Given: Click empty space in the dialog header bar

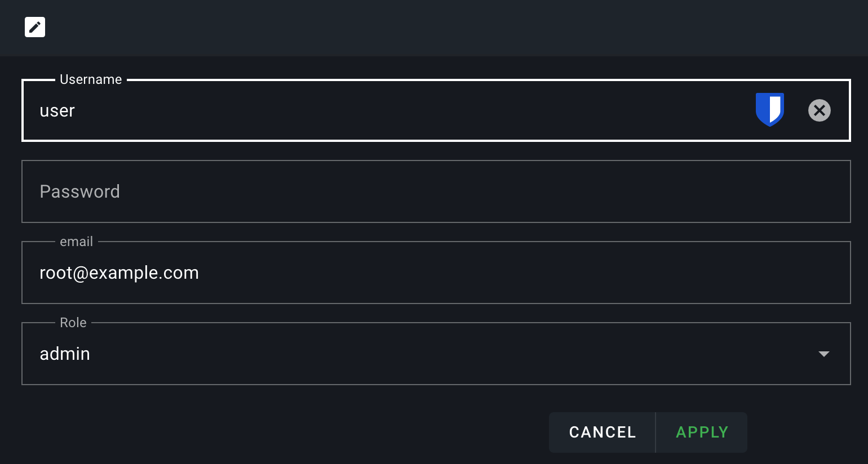Looking at the screenshot, I should coord(434,28).
